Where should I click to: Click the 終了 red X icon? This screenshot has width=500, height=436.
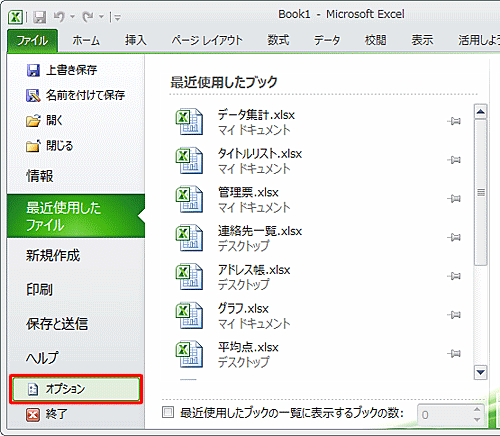pyautogui.click(x=33, y=415)
